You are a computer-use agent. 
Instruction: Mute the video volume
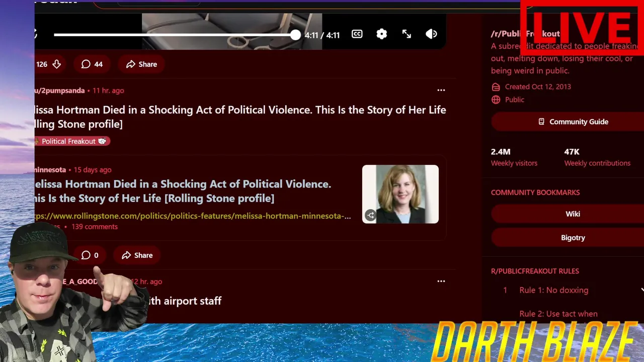(431, 34)
